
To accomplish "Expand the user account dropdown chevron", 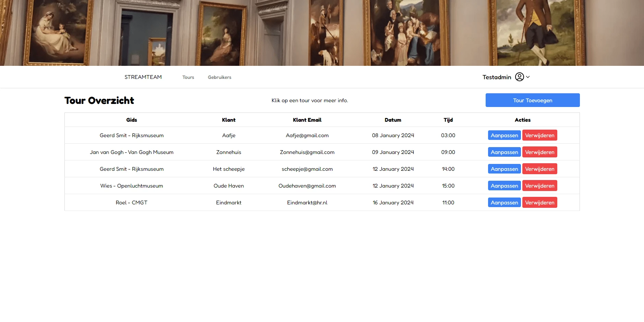I will [x=529, y=77].
